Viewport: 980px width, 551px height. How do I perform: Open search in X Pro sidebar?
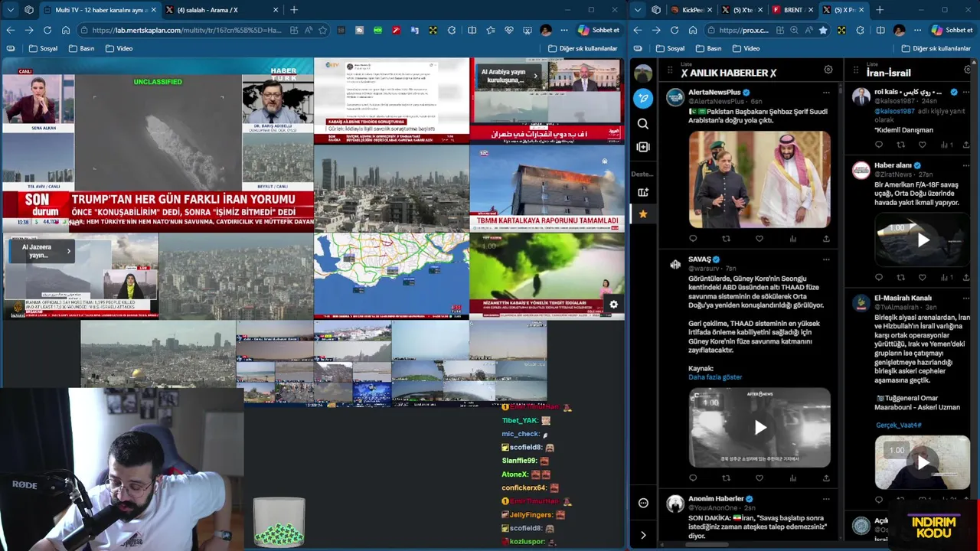click(643, 124)
